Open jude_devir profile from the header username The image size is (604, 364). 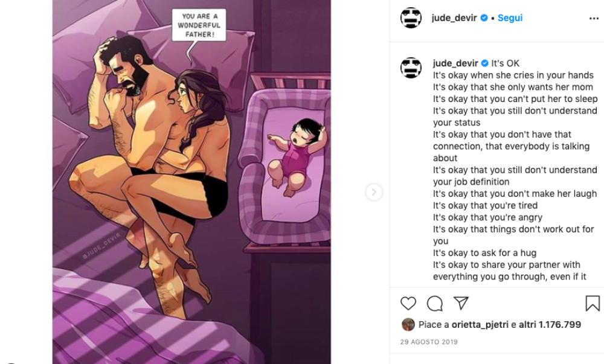tap(454, 18)
